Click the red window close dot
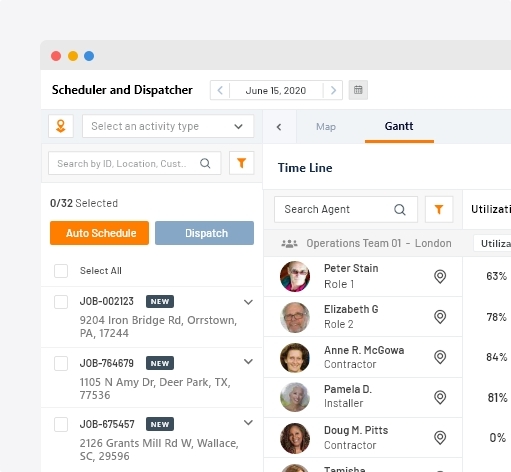Viewport: 511px width, 472px height. pos(56,56)
